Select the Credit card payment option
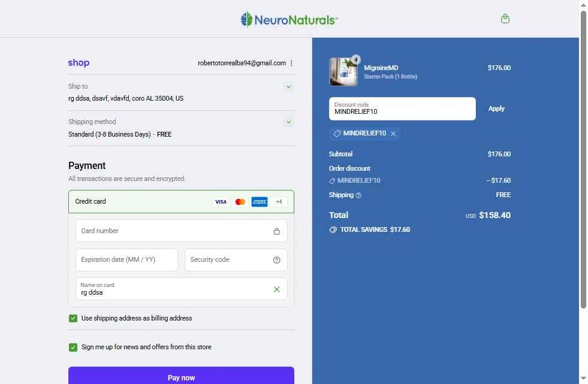Screen dimensions: 588x384 (181, 201)
